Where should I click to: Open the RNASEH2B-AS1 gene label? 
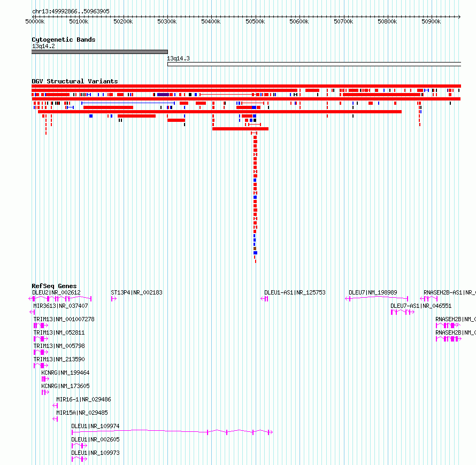[x=450, y=292]
